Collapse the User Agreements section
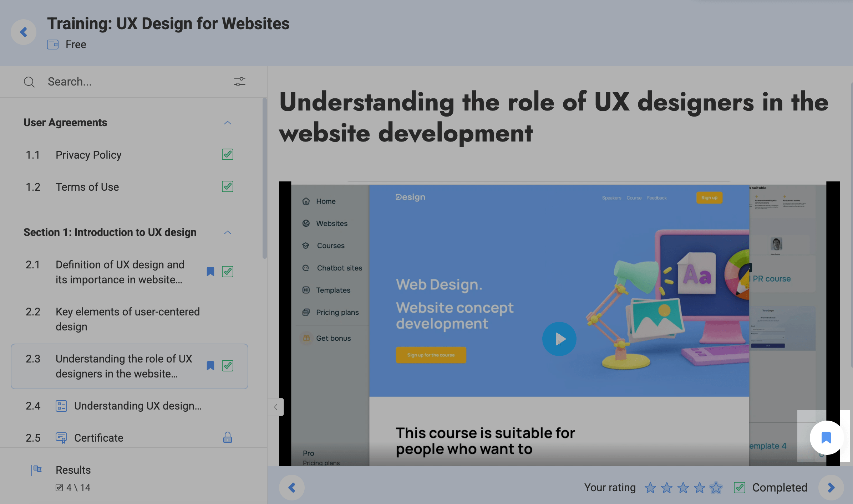Image resolution: width=853 pixels, height=504 pixels. point(227,123)
